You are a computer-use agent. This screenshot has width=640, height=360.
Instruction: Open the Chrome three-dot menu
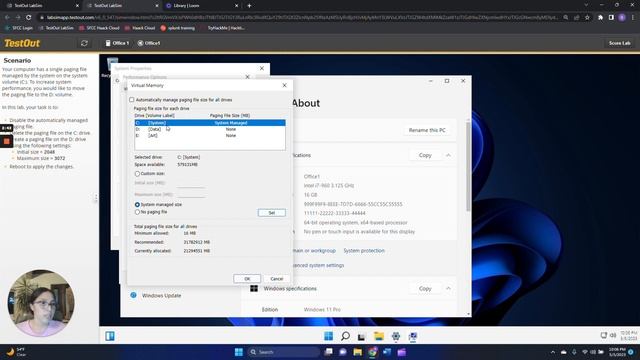[633, 18]
